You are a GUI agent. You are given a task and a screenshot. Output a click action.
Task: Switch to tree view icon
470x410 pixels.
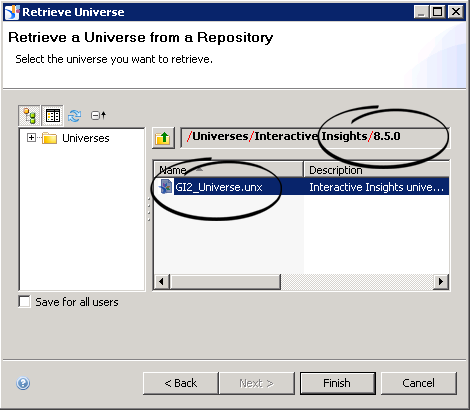pyautogui.click(x=29, y=116)
